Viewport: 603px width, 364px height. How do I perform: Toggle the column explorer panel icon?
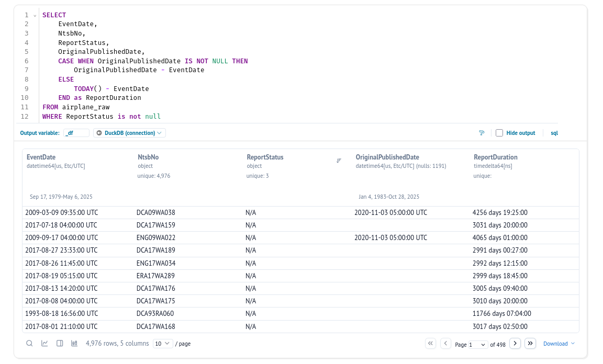[x=60, y=344]
